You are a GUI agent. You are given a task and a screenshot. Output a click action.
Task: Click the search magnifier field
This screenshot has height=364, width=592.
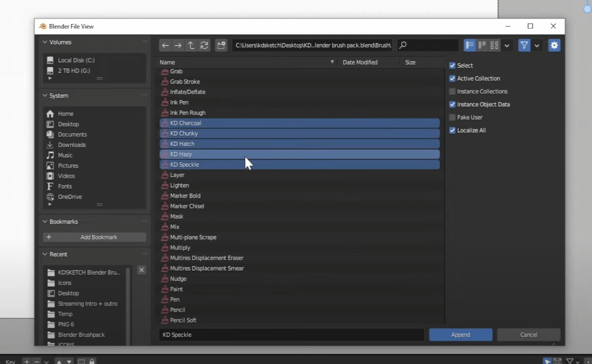[427, 45]
